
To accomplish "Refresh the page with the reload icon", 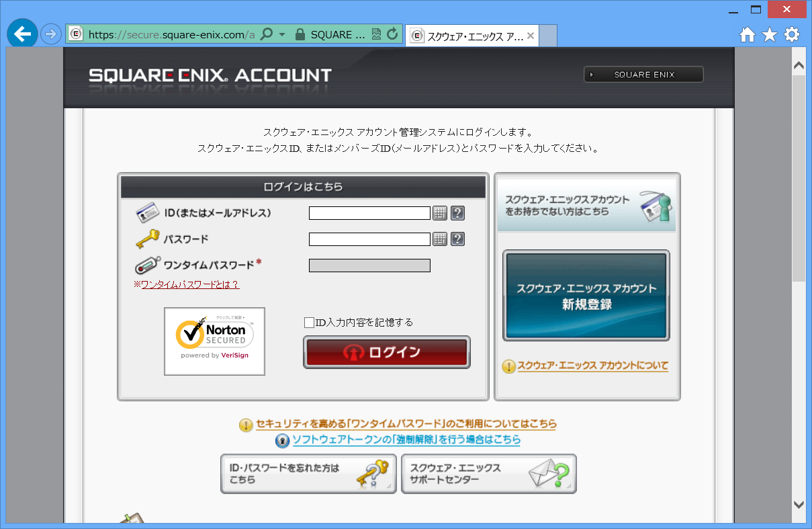I will (x=393, y=34).
